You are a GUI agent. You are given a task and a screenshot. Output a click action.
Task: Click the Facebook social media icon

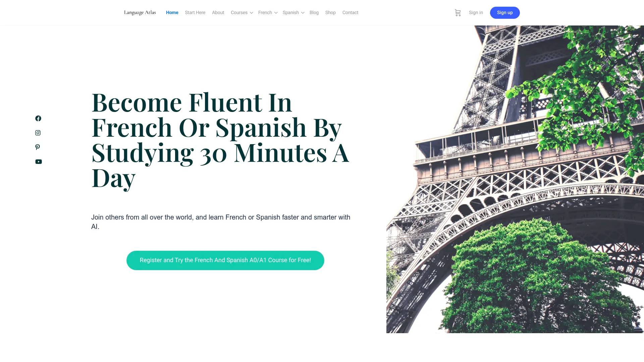pyautogui.click(x=38, y=118)
